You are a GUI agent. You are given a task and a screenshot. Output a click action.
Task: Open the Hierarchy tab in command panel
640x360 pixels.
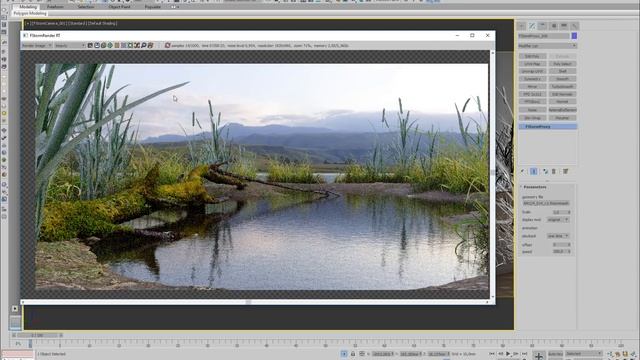coord(543,26)
